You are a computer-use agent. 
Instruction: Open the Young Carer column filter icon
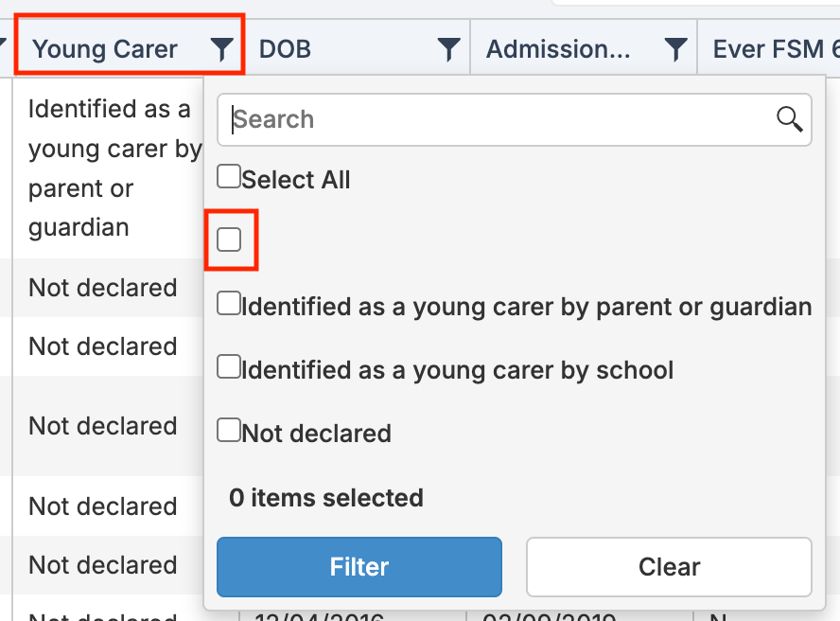[221, 49]
